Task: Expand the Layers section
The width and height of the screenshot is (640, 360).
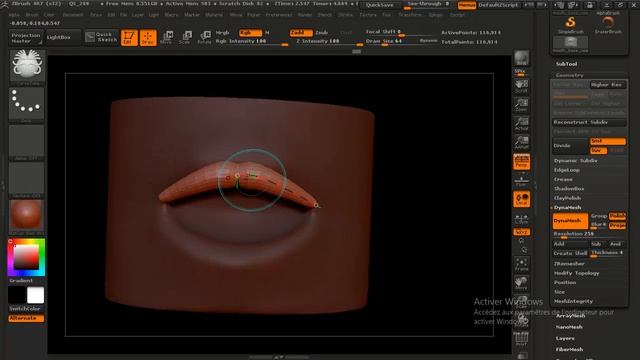Action: [565, 338]
